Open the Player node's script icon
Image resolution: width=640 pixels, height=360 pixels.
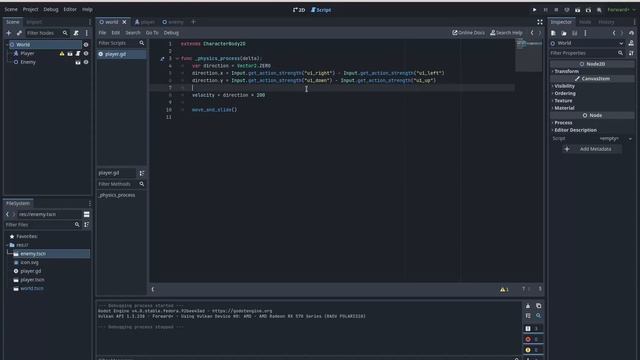(x=78, y=53)
